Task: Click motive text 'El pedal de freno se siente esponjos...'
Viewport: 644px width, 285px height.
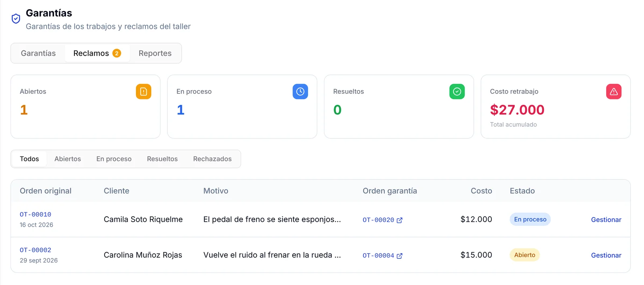Action: [272, 219]
